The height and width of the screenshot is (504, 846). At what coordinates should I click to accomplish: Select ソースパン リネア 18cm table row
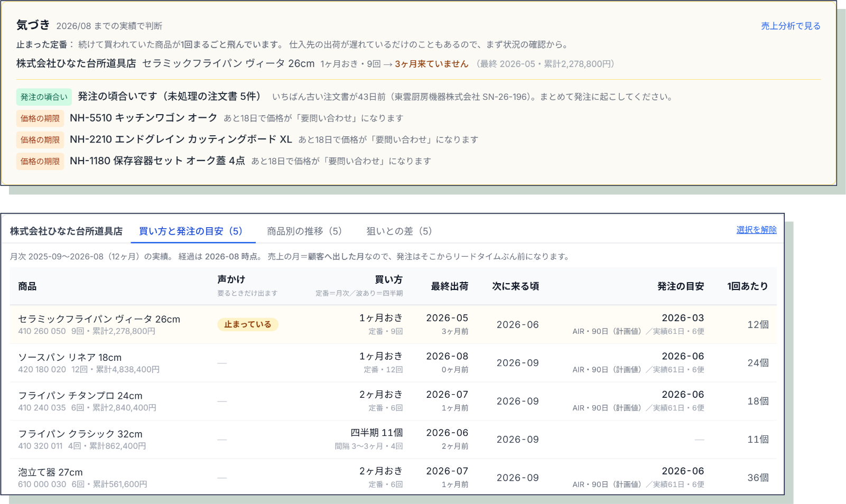coord(393,363)
